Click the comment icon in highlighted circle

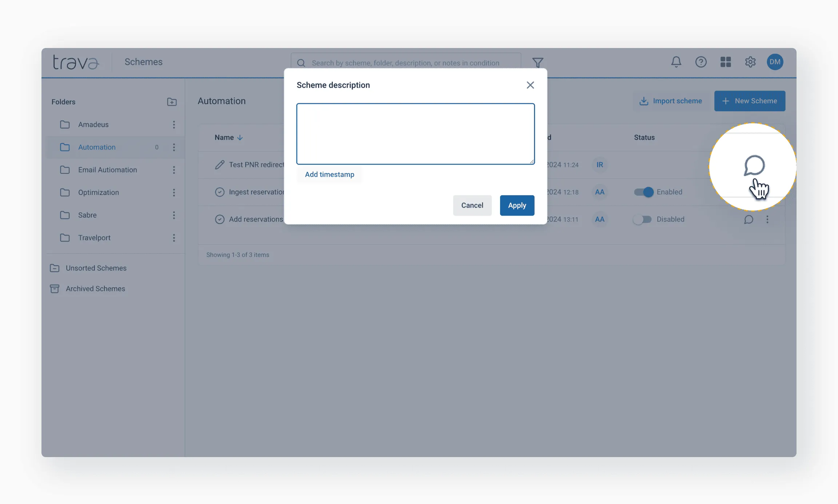coord(754,165)
